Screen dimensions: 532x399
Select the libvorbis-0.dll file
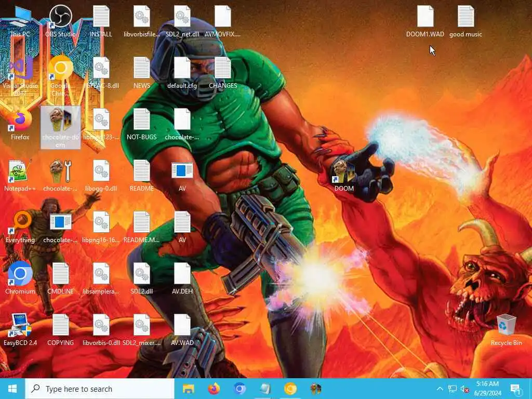tap(101, 330)
